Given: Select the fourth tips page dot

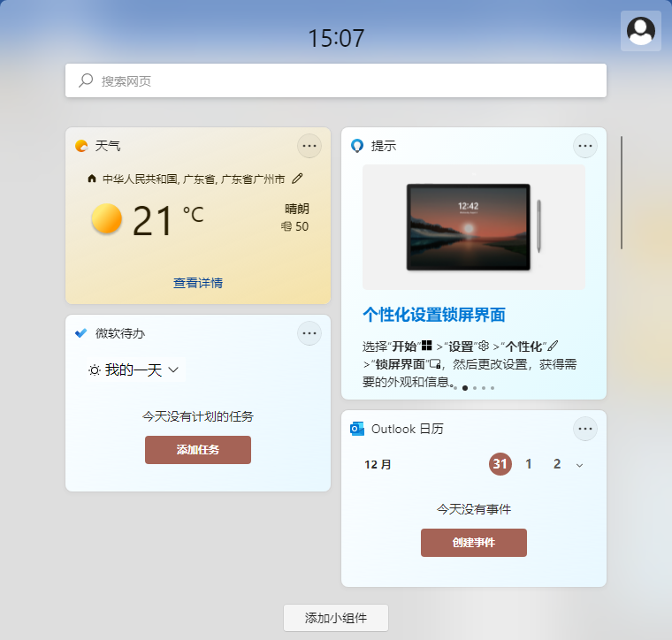Looking at the screenshot, I should coord(484,388).
